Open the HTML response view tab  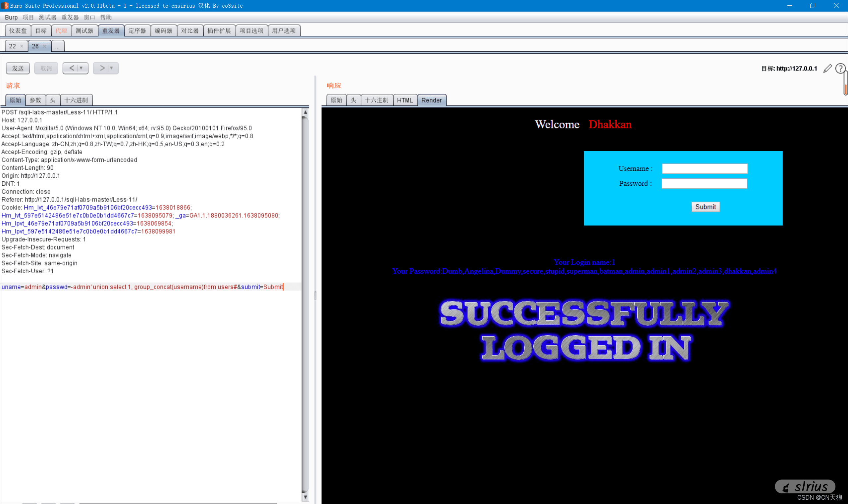[405, 100]
